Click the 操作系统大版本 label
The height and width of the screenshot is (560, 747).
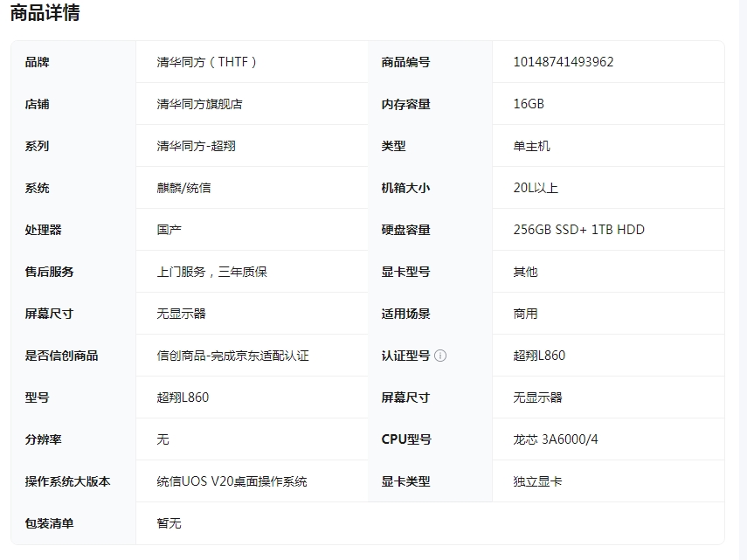67,481
